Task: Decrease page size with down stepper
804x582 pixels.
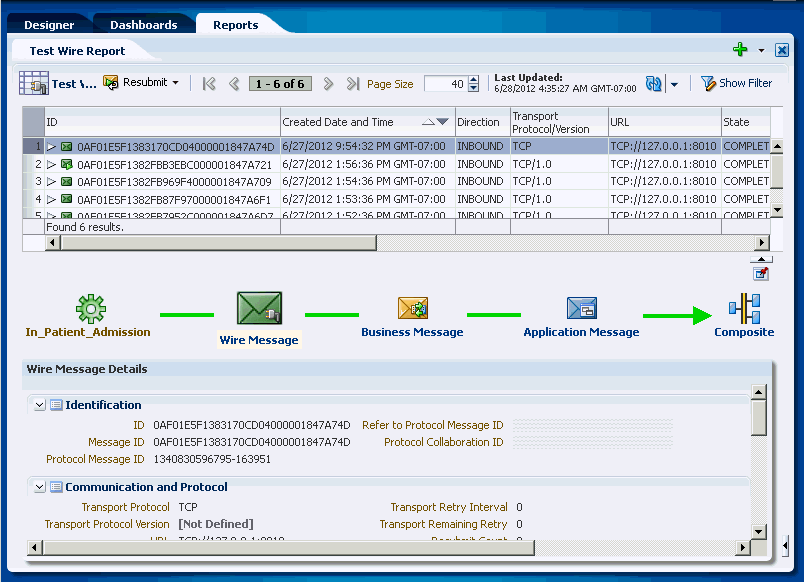Action: tap(474, 88)
